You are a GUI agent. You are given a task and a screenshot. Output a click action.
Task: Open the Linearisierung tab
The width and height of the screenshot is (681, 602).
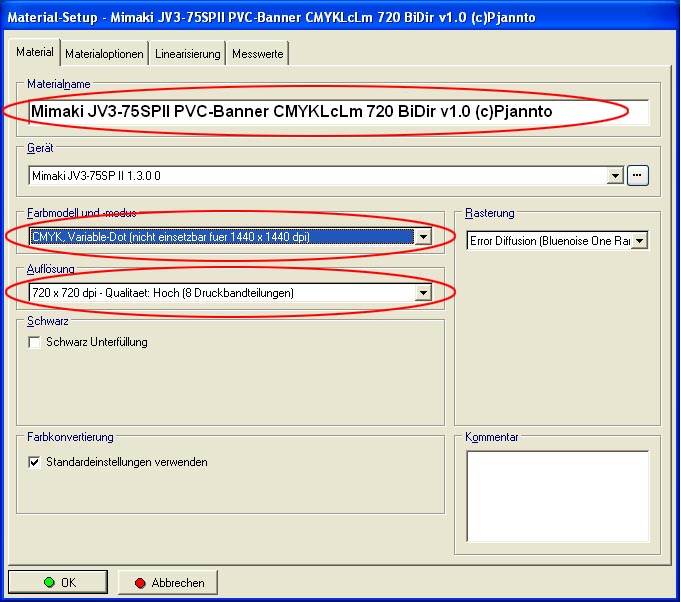[x=187, y=54]
